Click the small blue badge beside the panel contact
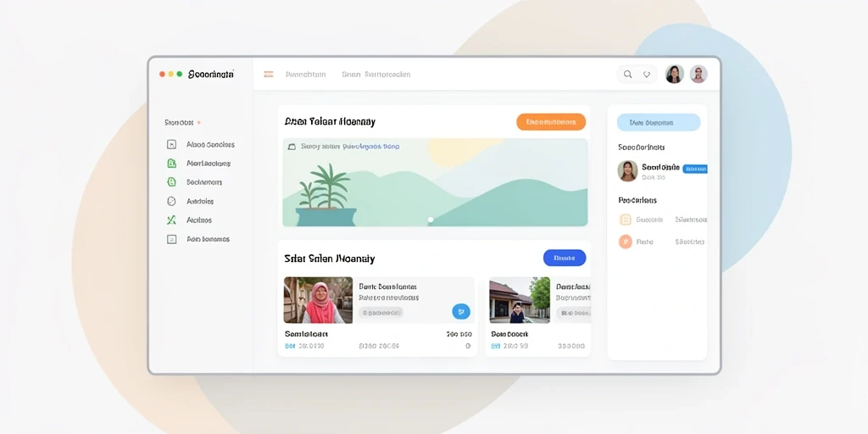 [695, 169]
